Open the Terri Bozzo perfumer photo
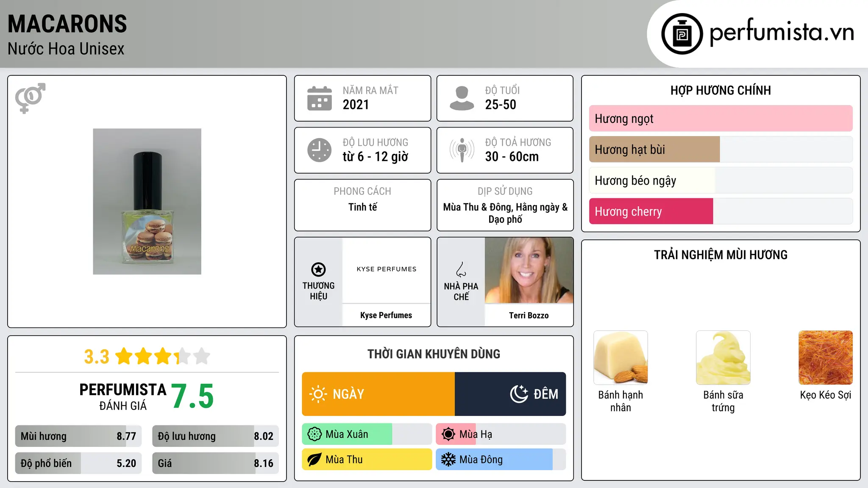The height and width of the screenshot is (488, 868). tap(529, 270)
